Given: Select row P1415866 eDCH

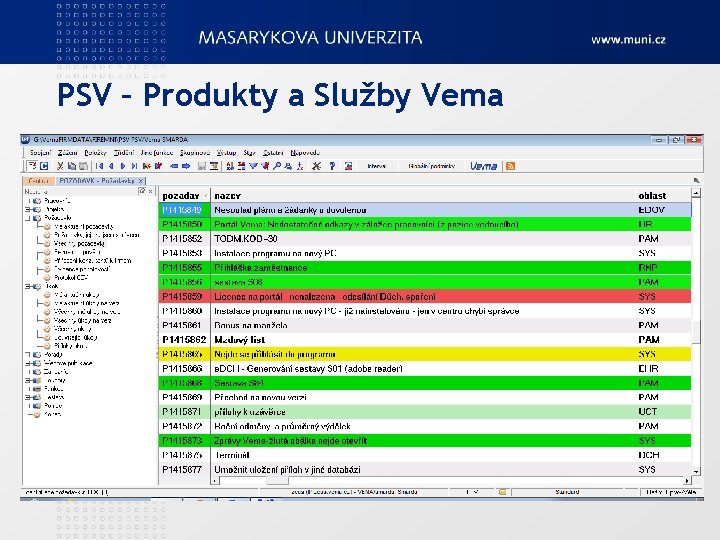Looking at the screenshot, I should click(x=425, y=369).
